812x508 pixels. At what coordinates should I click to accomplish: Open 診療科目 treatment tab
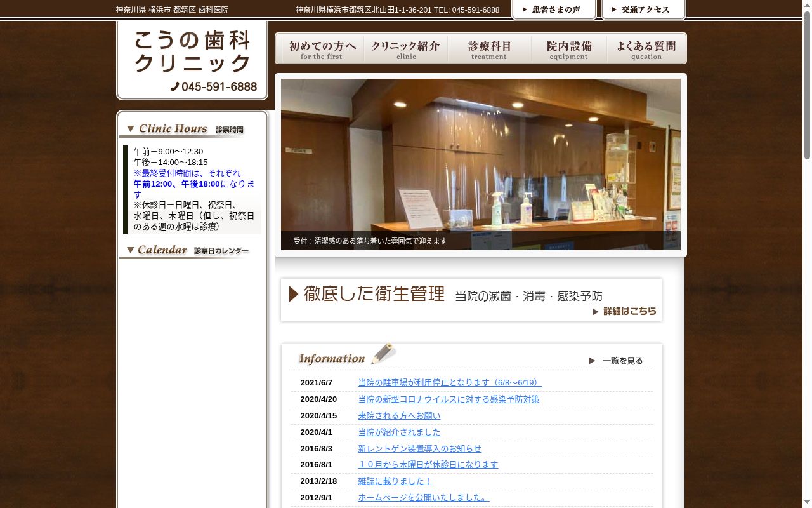[x=489, y=50]
